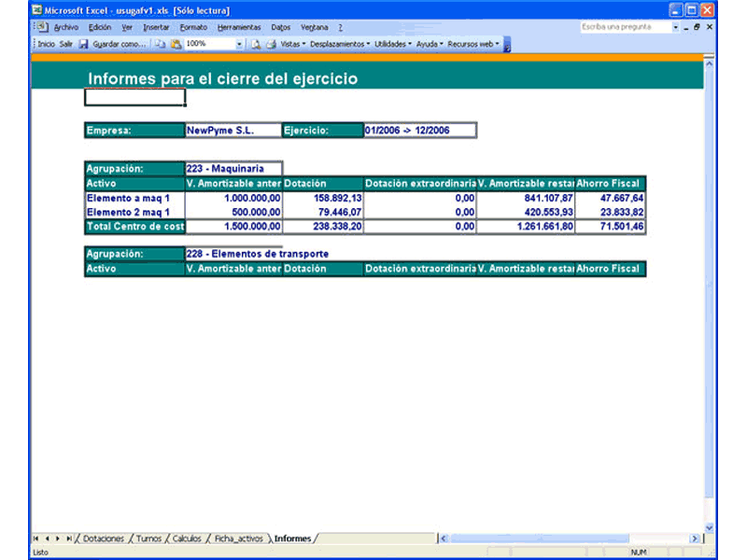Select the '1.000.000,00' value cell
Screen dimensions: 747x560
coord(233,198)
